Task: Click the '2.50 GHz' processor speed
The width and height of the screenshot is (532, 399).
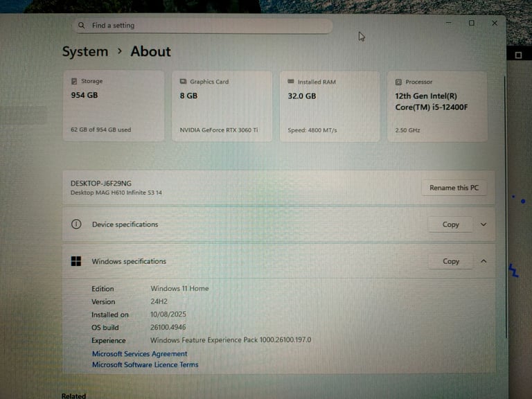Action: [x=407, y=130]
